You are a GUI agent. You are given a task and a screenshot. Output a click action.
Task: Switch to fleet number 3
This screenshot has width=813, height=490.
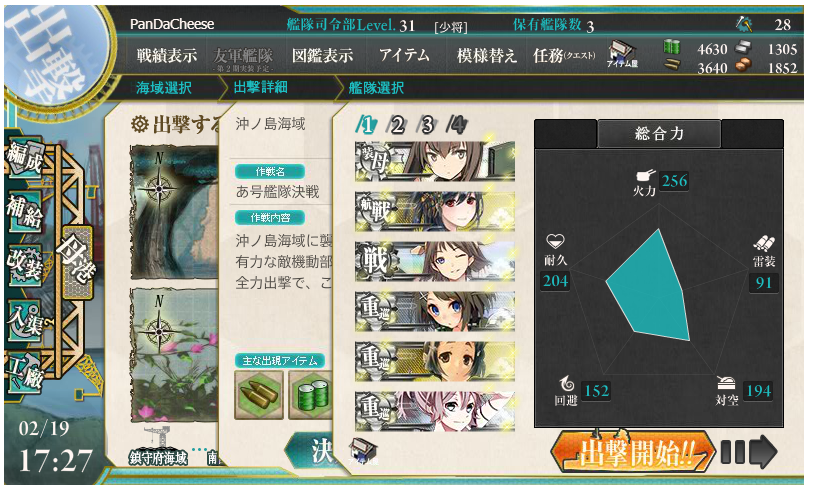pyautogui.click(x=426, y=125)
